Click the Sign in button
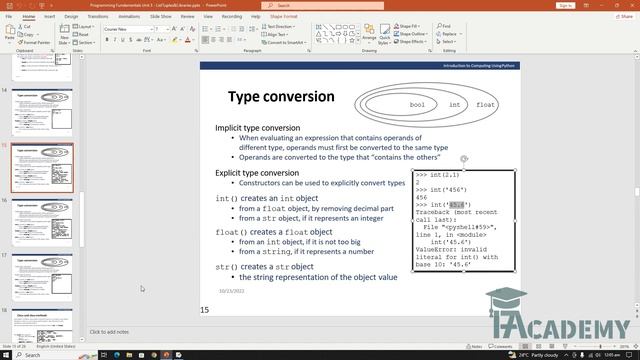Image resolution: width=640 pixels, height=360 pixels. pos(565,6)
